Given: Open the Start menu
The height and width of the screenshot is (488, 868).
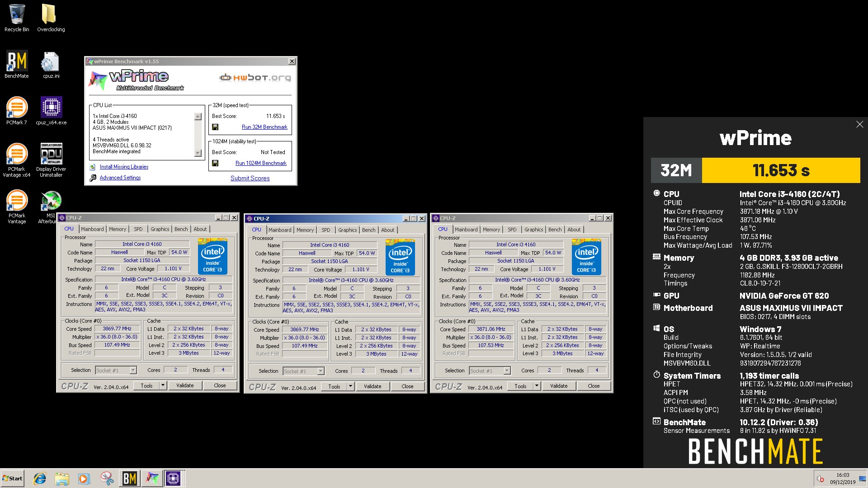Looking at the screenshot, I should 12,479.
